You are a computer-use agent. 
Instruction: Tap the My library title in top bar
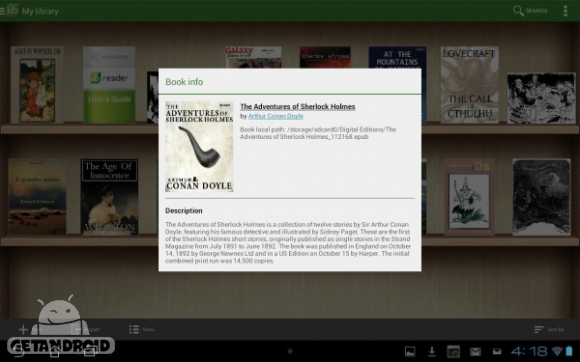[x=40, y=11]
